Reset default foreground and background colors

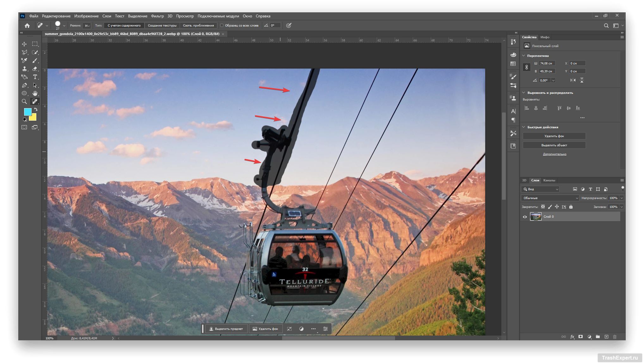tap(25, 120)
